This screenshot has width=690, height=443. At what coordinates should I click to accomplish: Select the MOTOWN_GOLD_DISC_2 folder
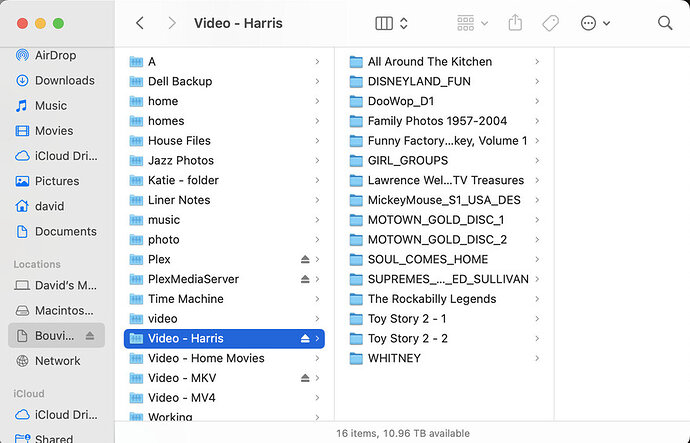click(444, 240)
